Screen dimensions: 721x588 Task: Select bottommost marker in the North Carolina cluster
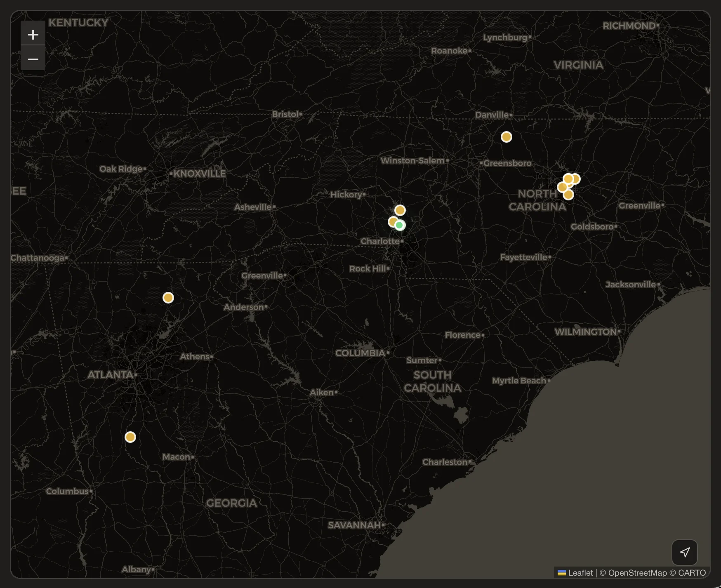tap(568, 195)
